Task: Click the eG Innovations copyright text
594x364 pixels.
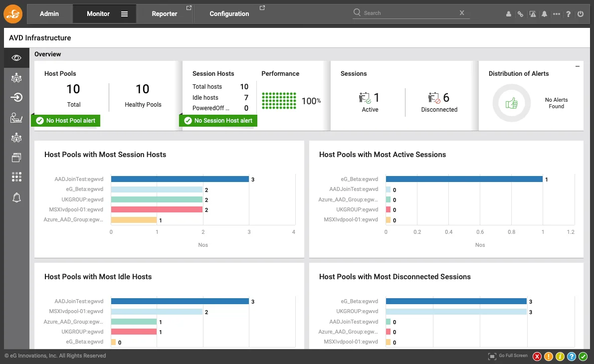Action: 55,356
